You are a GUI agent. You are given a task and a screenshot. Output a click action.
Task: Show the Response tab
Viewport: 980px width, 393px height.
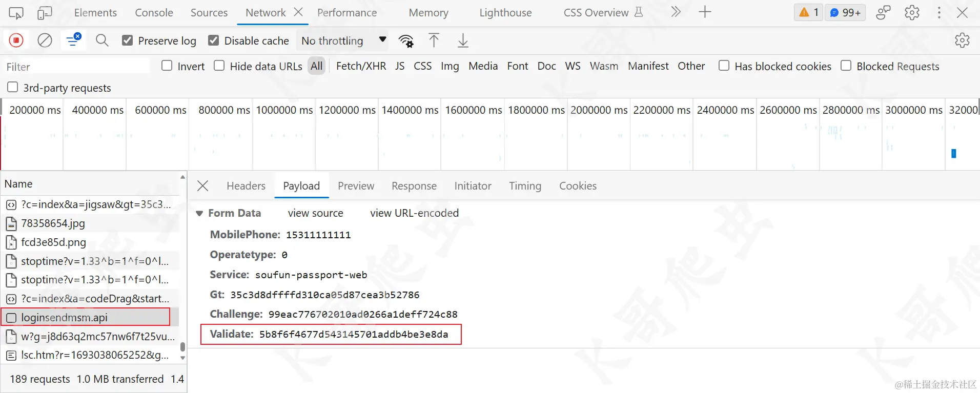pos(414,186)
